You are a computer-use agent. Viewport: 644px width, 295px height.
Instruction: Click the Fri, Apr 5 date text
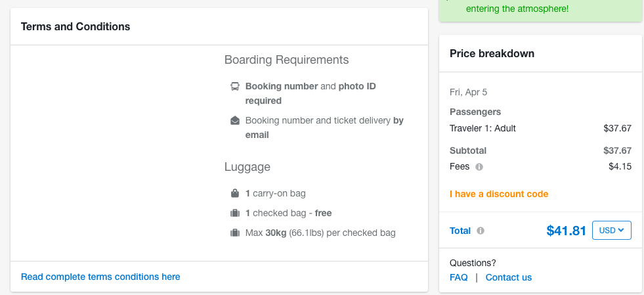[468, 92]
